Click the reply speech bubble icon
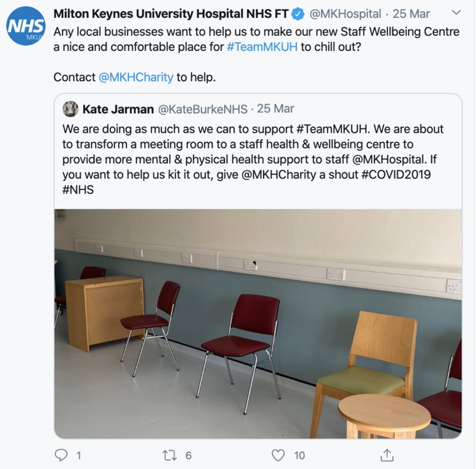This screenshot has height=469, width=476. click(61, 455)
